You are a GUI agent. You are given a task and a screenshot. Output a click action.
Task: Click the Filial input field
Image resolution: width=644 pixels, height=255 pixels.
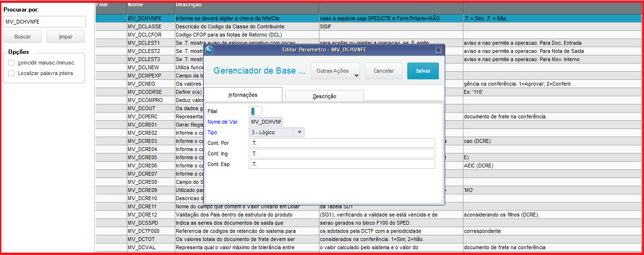[255, 111]
